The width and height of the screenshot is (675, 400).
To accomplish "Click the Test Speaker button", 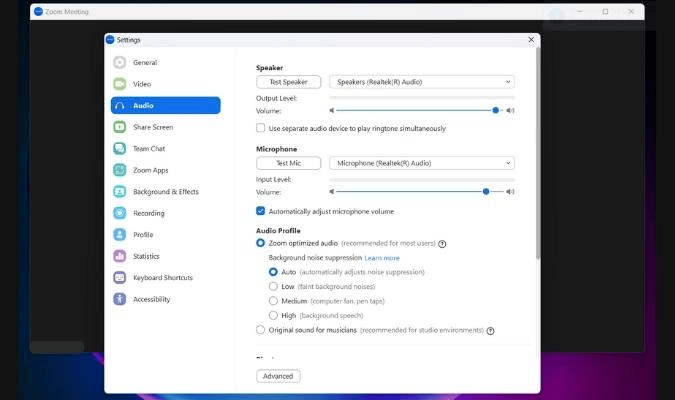I will coord(288,82).
